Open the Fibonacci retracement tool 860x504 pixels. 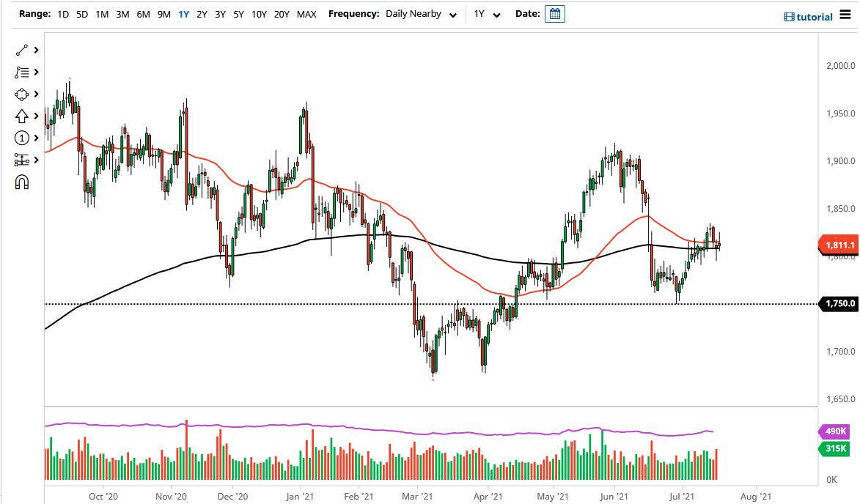21,72
